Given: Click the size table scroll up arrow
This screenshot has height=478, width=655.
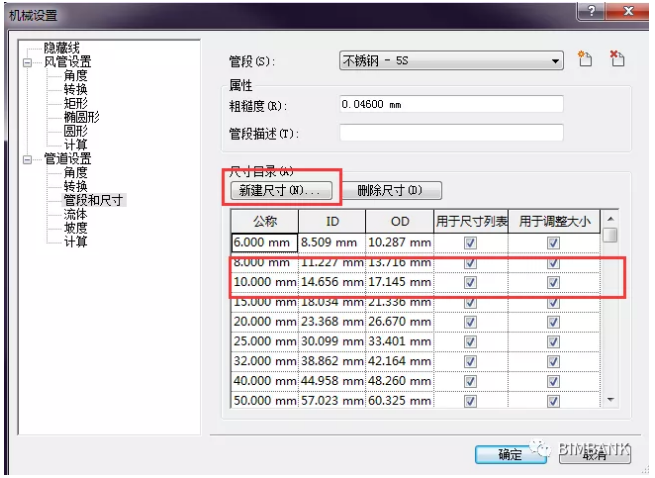Looking at the screenshot, I should (x=610, y=219).
